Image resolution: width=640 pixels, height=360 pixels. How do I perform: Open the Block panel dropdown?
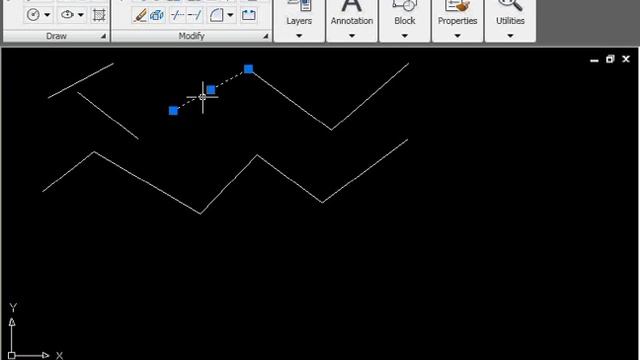tap(404, 36)
